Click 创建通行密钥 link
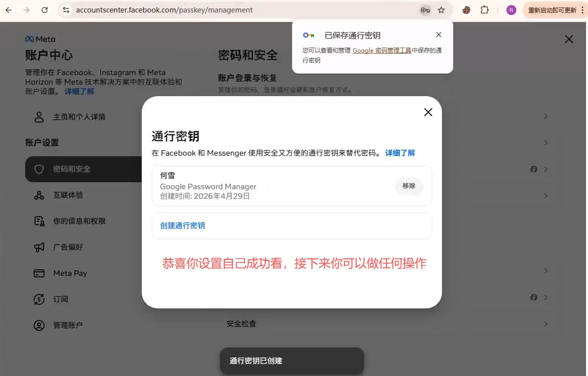588x376 pixels. coord(182,226)
